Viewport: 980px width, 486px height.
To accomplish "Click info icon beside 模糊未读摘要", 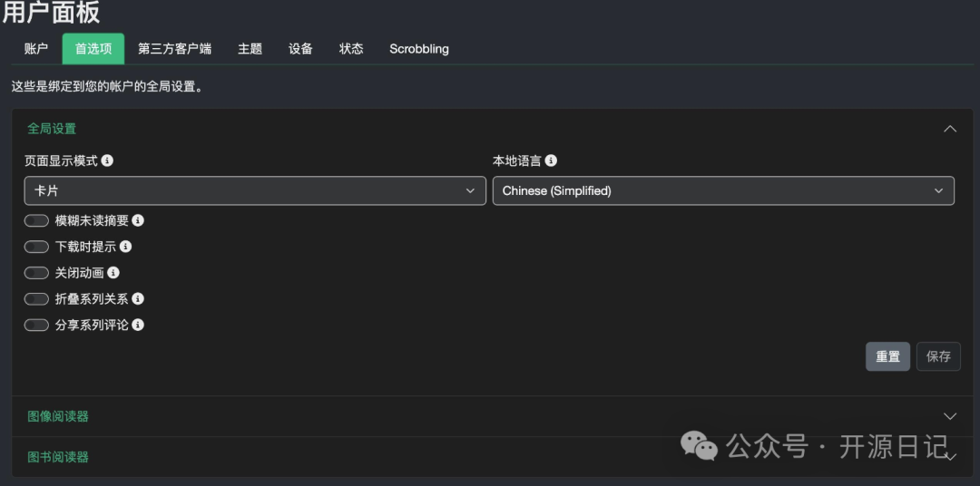I will point(138,220).
